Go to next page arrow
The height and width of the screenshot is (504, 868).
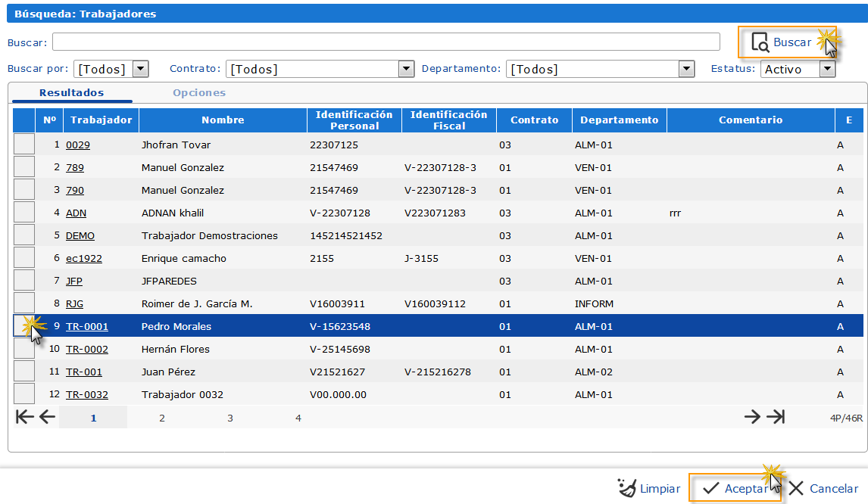(x=751, y=417)
